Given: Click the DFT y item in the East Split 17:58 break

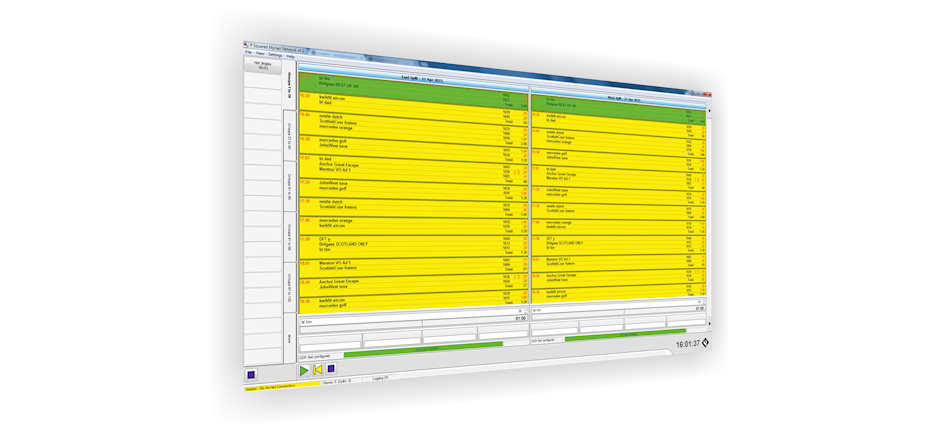Looking at the screenshot, I should [x=325, y=240].
